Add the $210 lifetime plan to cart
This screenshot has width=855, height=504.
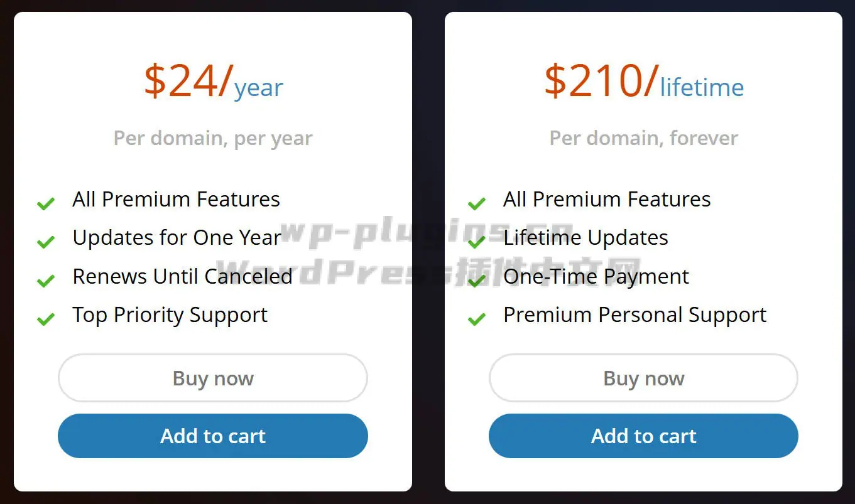click(643, 436)
